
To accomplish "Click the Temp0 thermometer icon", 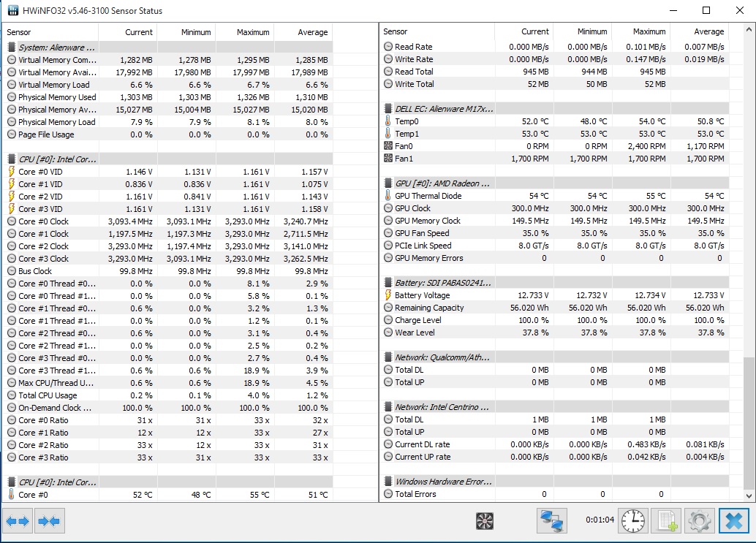I will [388, 121].
